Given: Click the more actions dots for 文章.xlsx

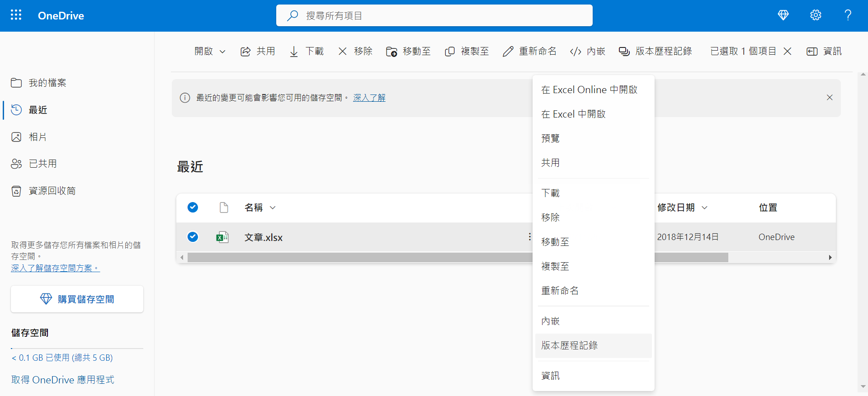Looking at the screenshot, I should click(529, 237).
